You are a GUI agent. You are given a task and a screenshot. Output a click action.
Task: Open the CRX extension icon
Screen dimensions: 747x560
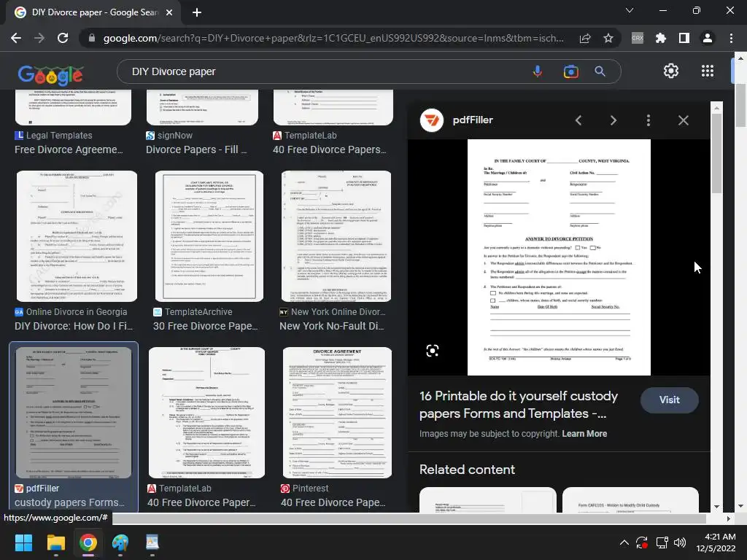pyautogui.click(x=638, y=38)
